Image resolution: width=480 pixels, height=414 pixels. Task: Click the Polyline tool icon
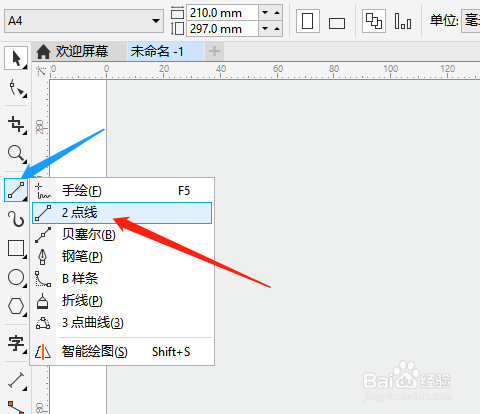click(x=43, y=301)
